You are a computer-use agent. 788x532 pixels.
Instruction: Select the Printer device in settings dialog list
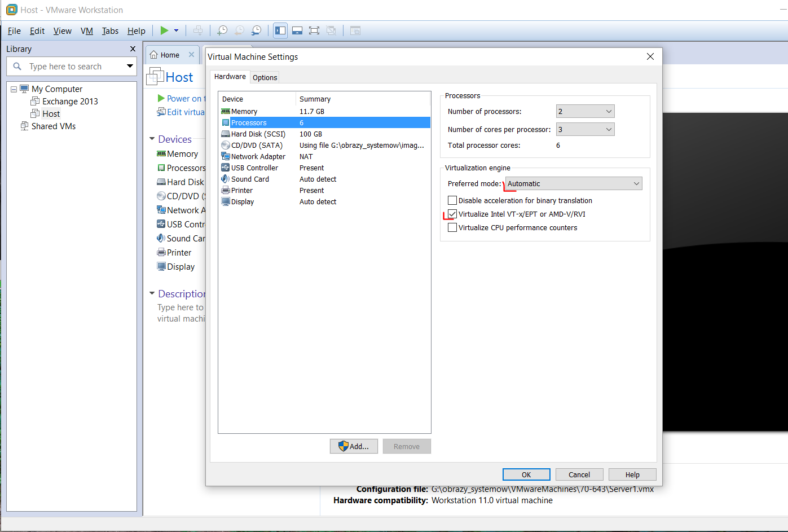324,191
